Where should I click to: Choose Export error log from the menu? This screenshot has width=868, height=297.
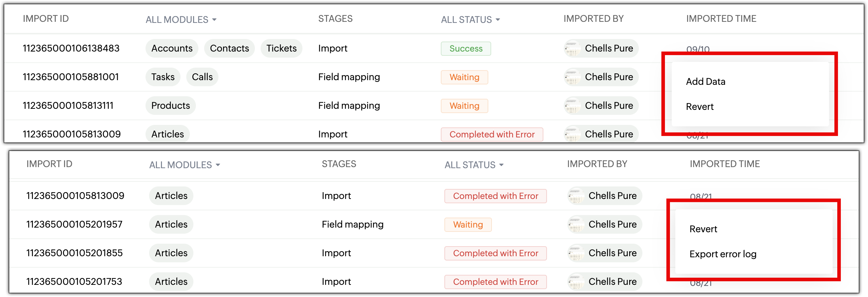(x=722, y=254)
